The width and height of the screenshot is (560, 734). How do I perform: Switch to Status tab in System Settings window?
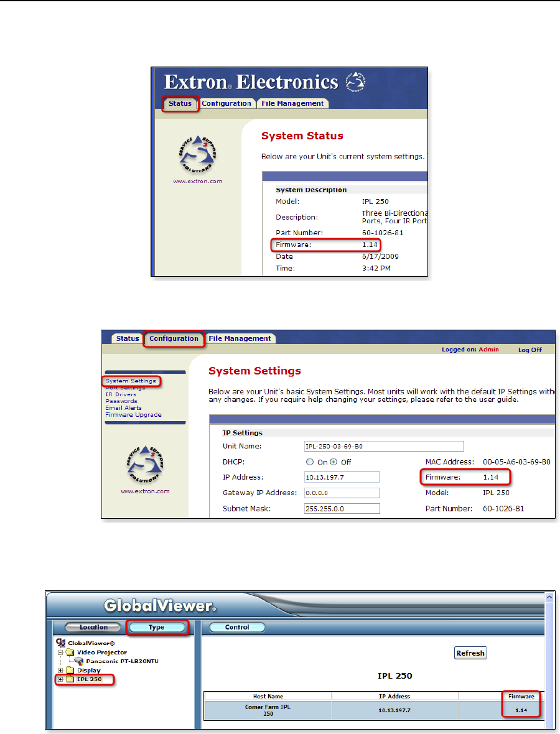128,338
